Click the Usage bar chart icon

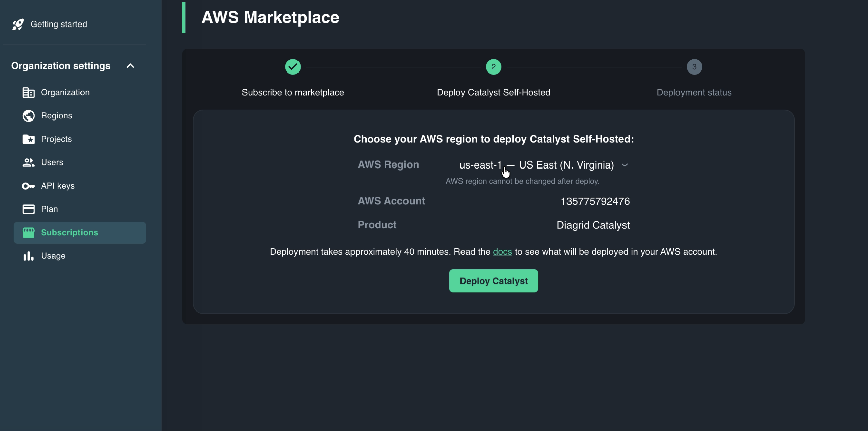click(x=29, y=256)
